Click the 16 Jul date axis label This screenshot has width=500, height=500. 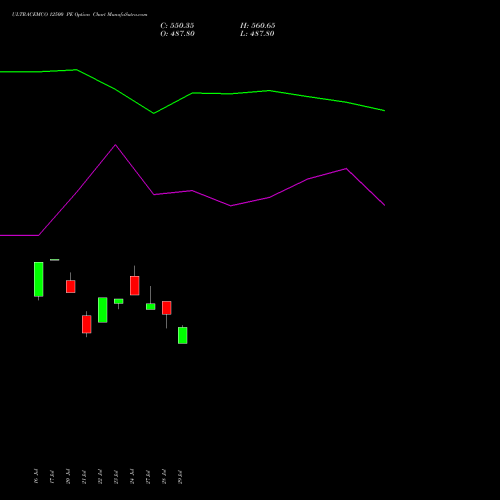[x=36, y=476]
